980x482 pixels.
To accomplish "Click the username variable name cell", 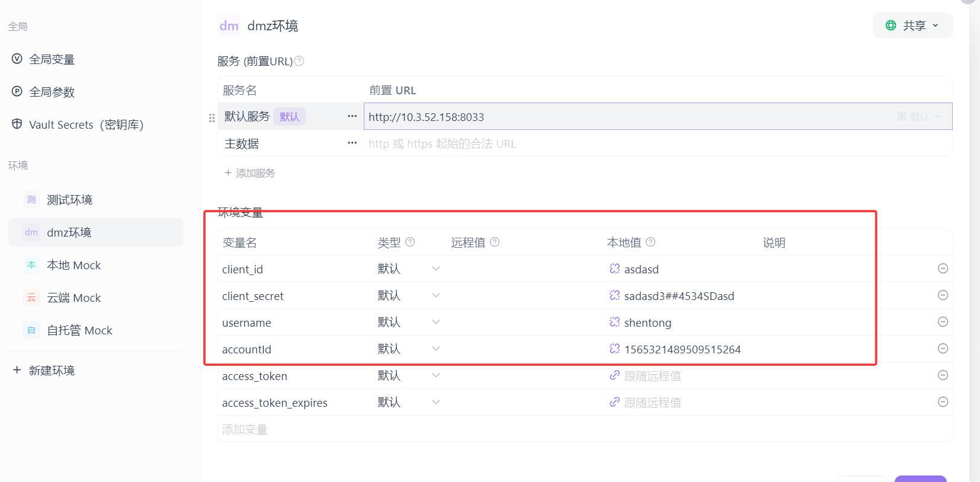I will coord(246,323).
